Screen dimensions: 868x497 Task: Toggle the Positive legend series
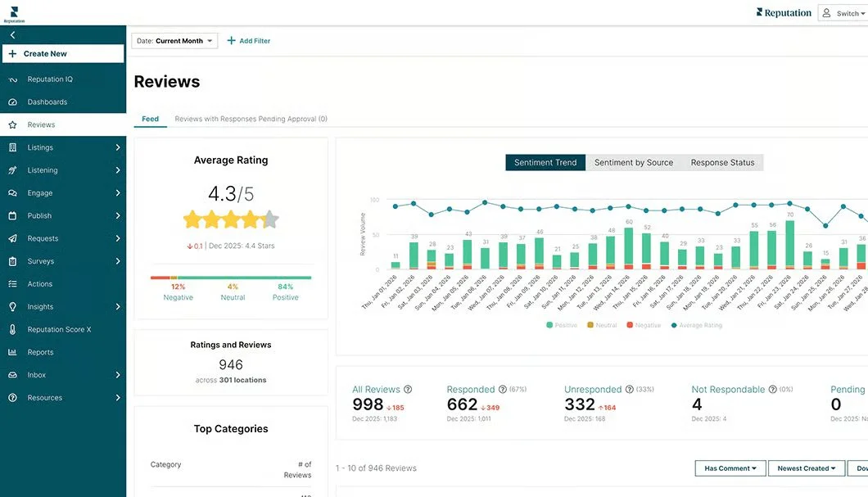[561, 325]
